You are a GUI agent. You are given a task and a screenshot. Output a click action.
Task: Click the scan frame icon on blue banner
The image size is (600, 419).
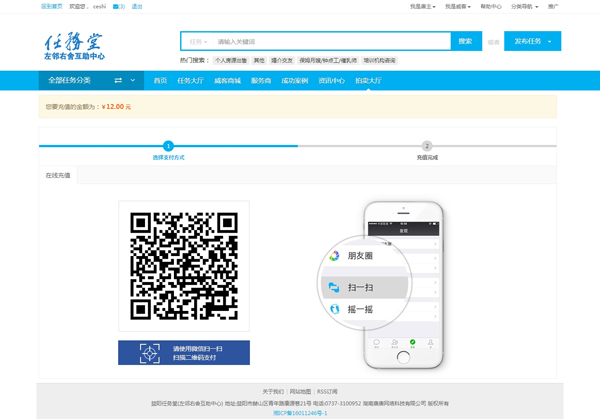(150, 353)
